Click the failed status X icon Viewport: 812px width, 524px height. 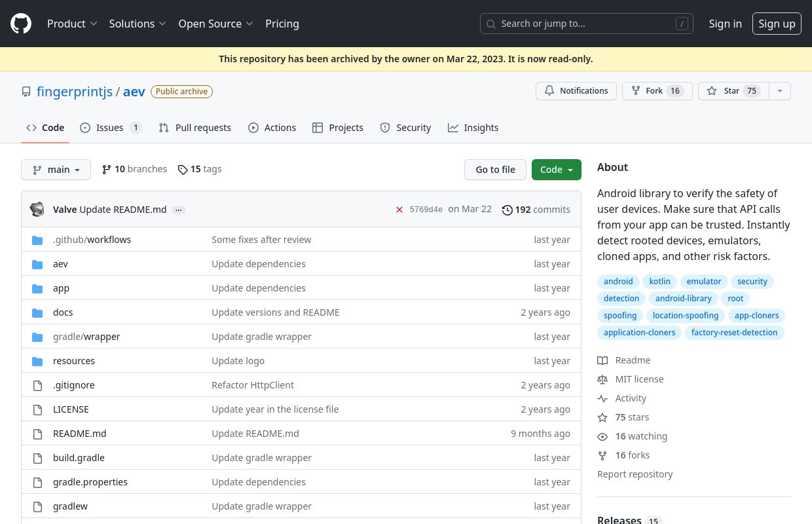(399, 210)
